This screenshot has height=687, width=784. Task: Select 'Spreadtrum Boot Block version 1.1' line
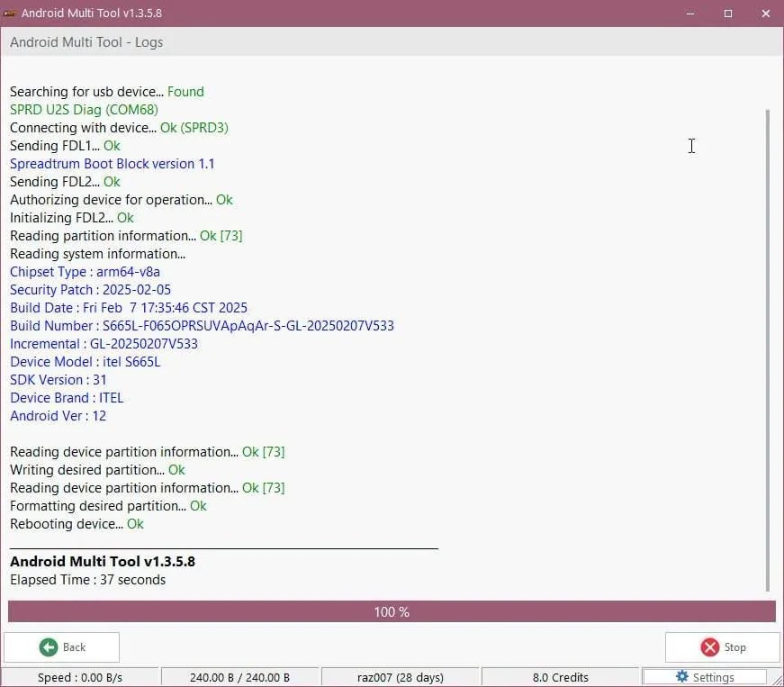click(112, 164)
